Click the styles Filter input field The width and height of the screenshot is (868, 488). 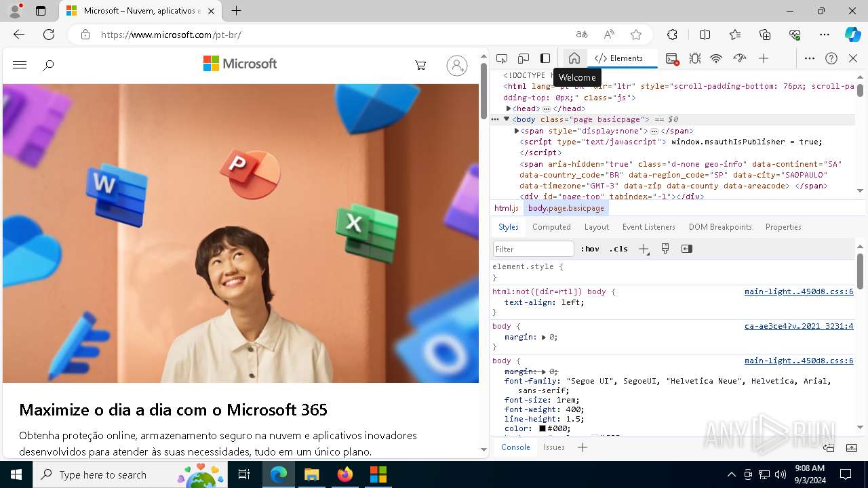point(534,249)
